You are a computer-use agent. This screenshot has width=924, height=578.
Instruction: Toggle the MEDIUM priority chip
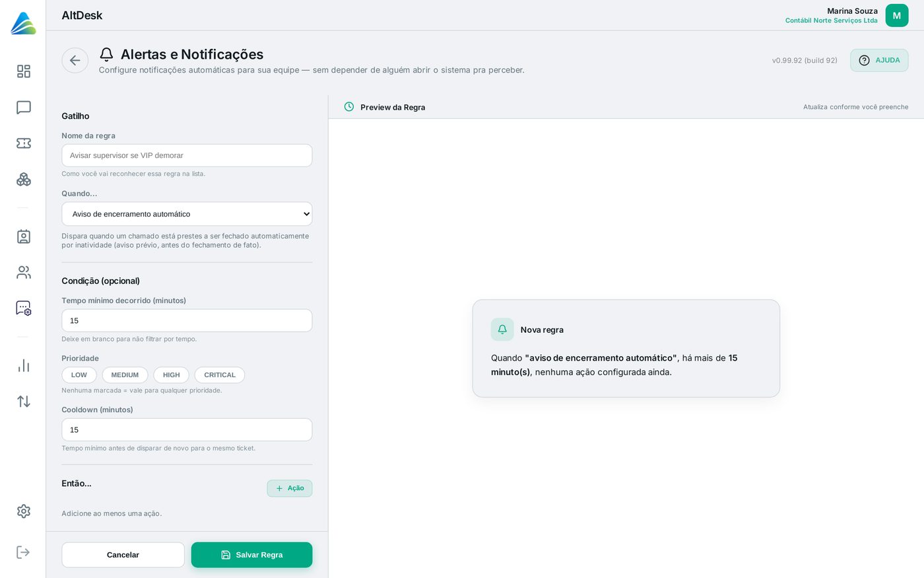(x=125, y=375)
